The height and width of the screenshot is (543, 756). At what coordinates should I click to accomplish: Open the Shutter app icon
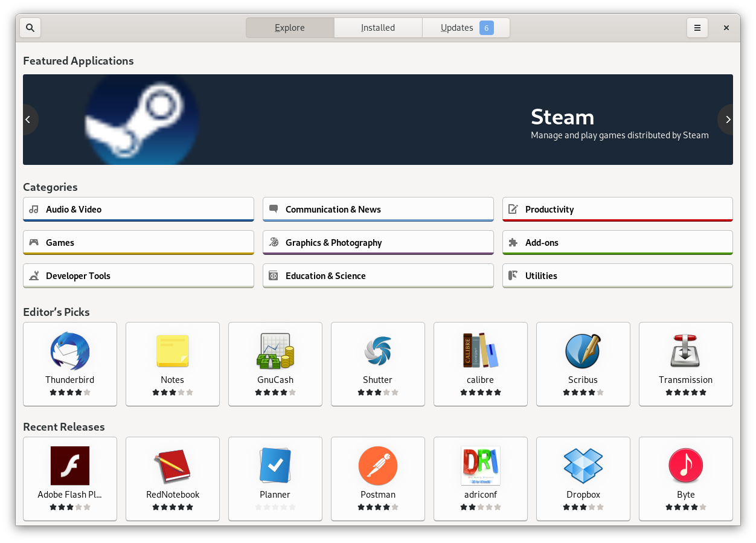tap(378, 351)
